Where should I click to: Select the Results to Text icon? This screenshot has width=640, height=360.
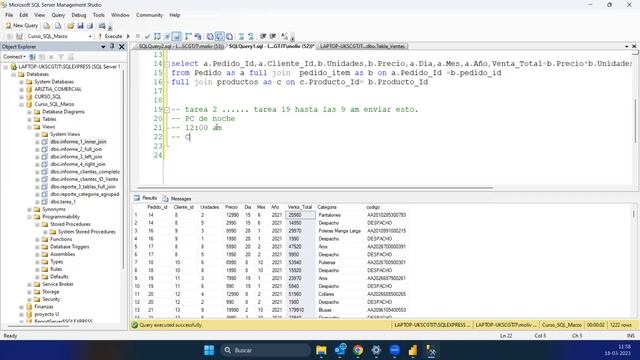click(210, 36)
